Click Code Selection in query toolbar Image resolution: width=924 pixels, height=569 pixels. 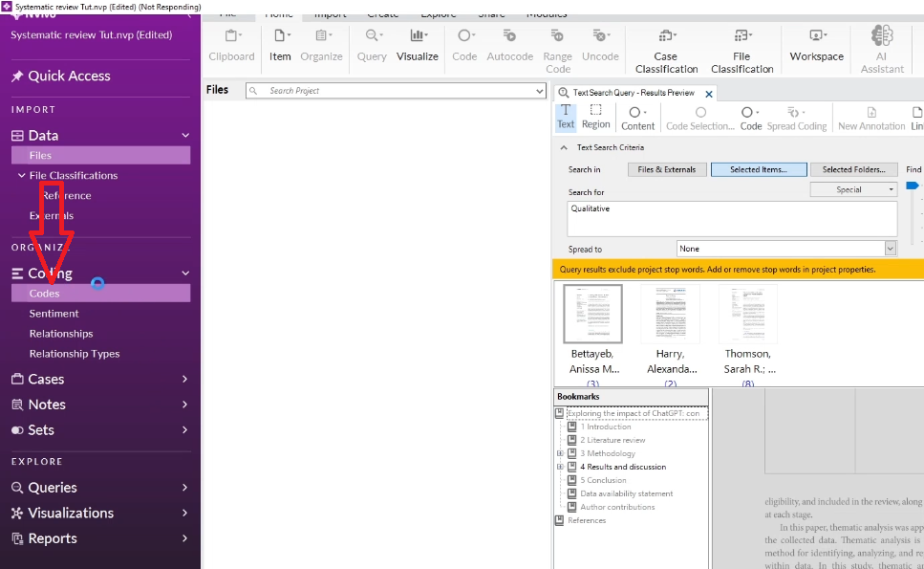pyautogui.click(x=700, y=118)
